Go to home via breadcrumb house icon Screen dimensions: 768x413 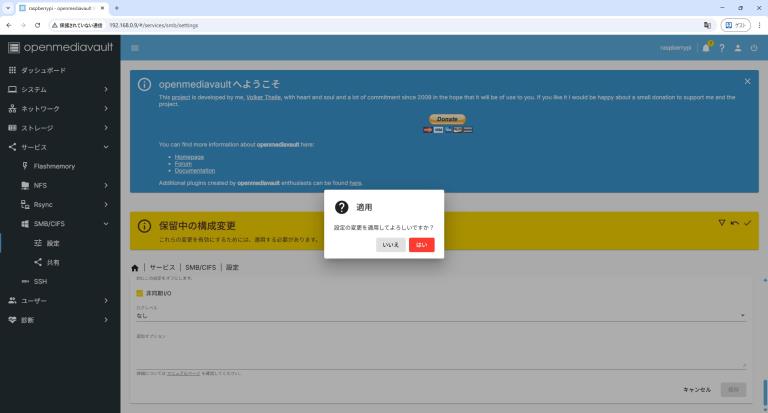135,267
